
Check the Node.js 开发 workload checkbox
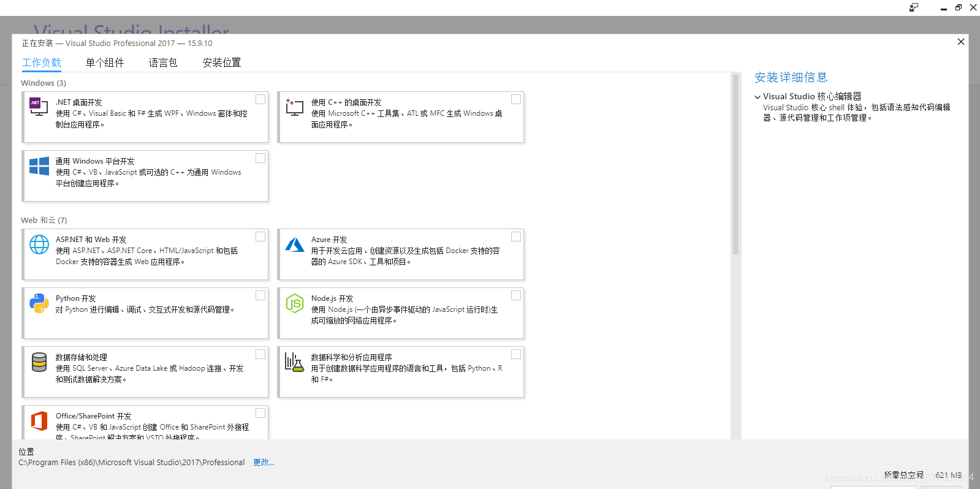[516, 295]
